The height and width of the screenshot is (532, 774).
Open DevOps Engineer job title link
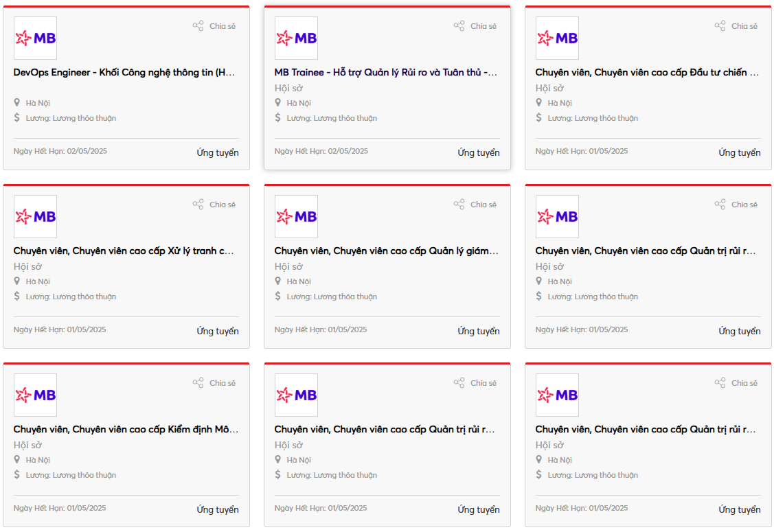pyautogui.click(x=125, y=72)
